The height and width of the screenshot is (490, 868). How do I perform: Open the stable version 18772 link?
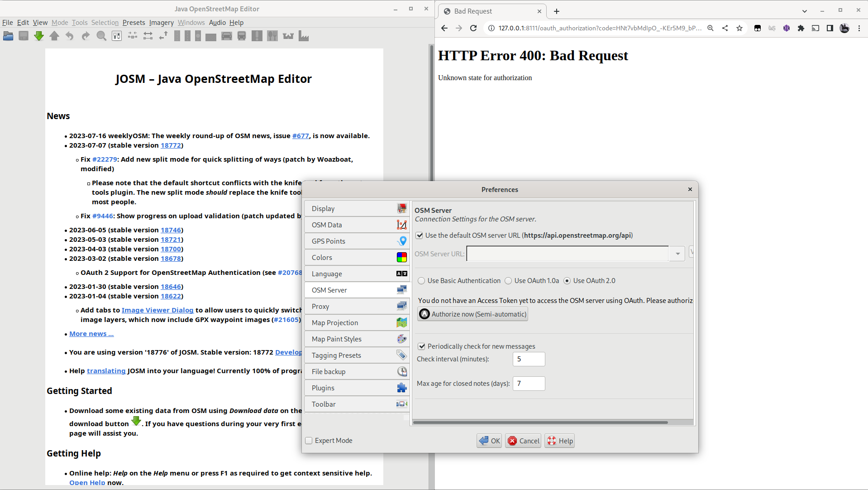(171, 145)
